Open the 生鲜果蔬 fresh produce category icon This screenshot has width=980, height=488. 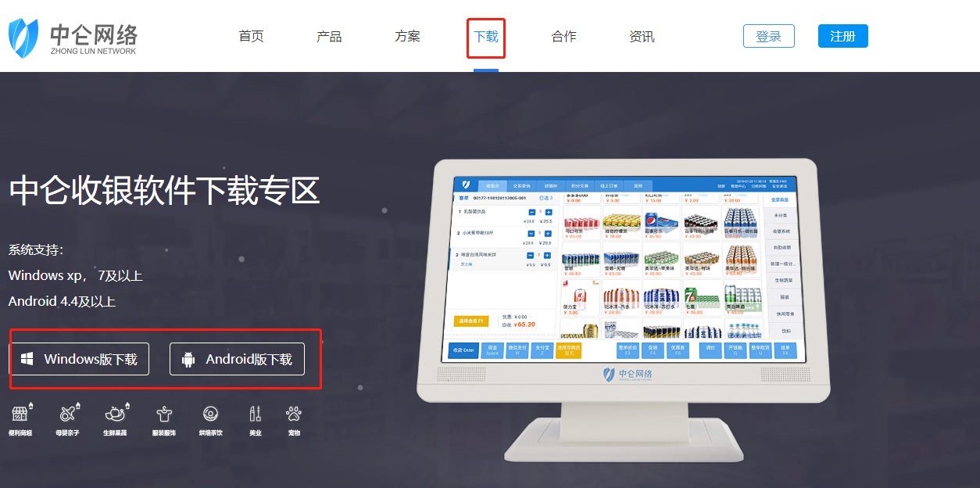(115, 414)
